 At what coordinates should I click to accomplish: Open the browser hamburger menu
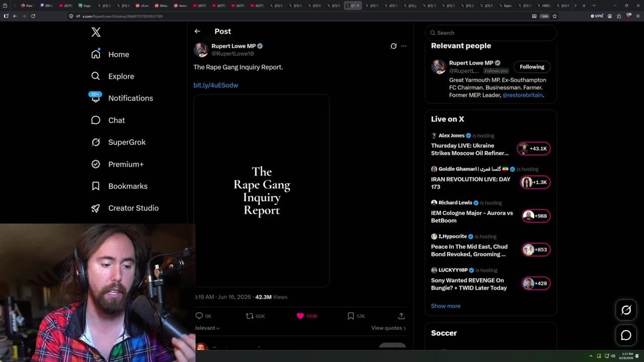(x=637, y=16)
